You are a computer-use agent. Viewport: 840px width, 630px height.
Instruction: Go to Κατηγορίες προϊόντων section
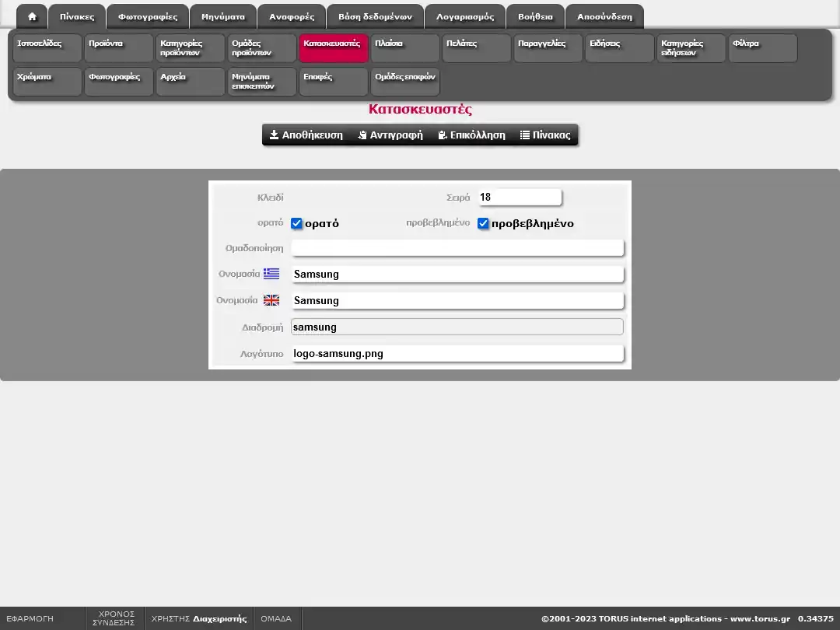point(191,48)
